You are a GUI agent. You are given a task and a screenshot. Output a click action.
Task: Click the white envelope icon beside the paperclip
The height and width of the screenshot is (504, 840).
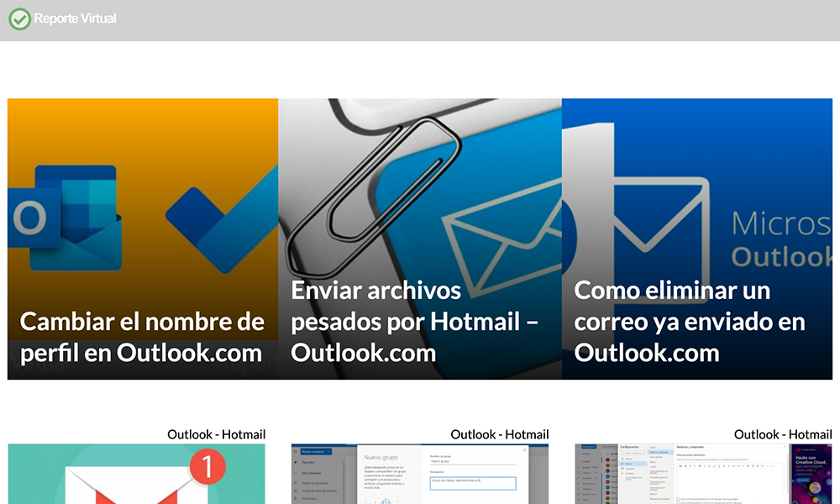coord(496,231)
